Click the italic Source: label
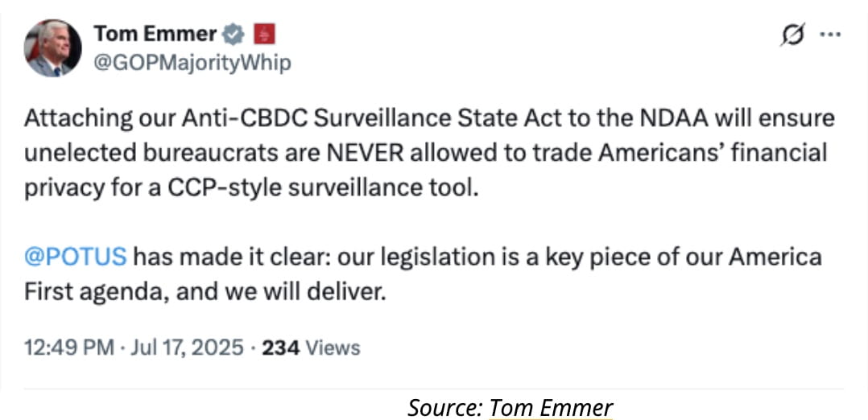868x420 pixels. click(445, 408)
